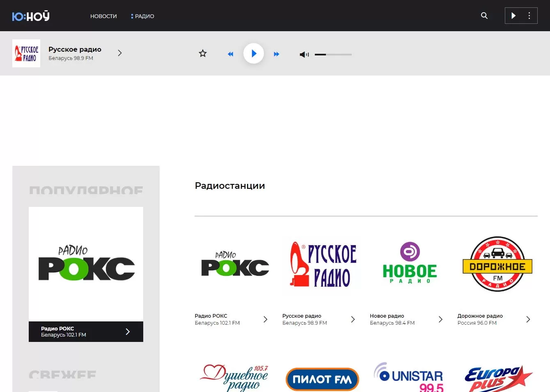This screenshot has height=392, width=550.
Task: Add the station to favorites with the star
Action: pos(203,53)
